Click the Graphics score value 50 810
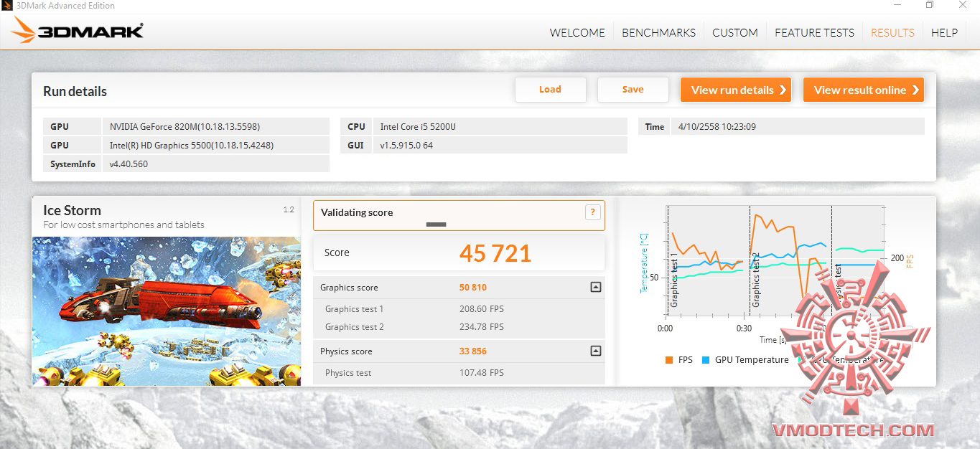Screen dimensions: 980x449 point(473,287)
